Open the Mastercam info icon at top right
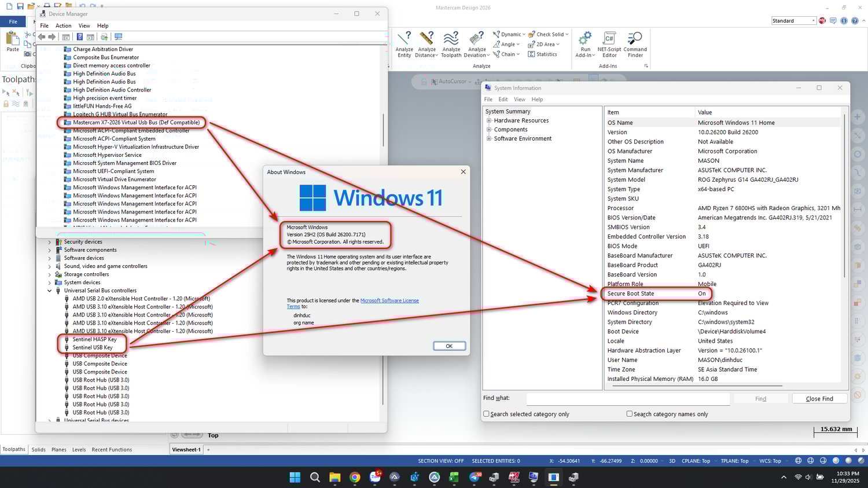The height and width of the screenshot is (488, 868). click(844, 21)
